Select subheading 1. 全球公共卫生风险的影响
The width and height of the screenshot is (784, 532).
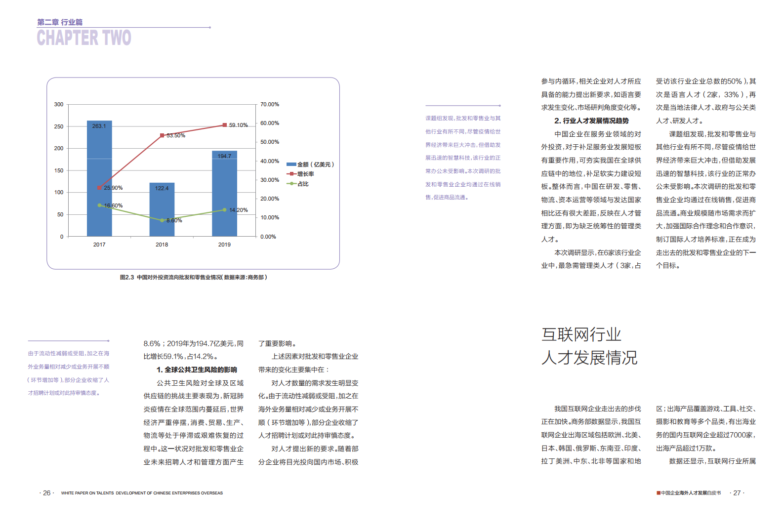point(197,370)
